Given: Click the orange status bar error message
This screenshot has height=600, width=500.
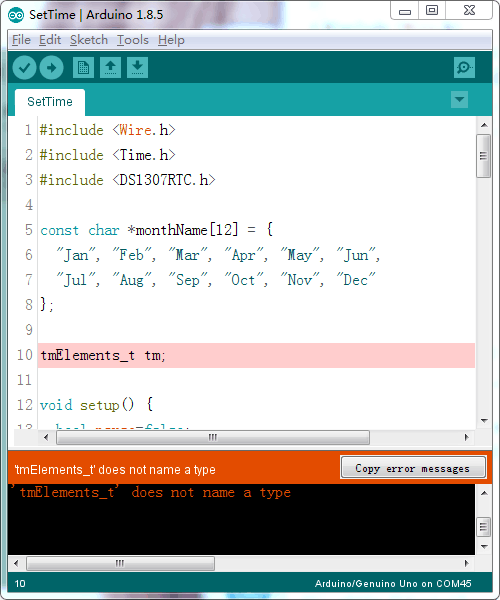Looking at the screenshot, I should point(115,470).
